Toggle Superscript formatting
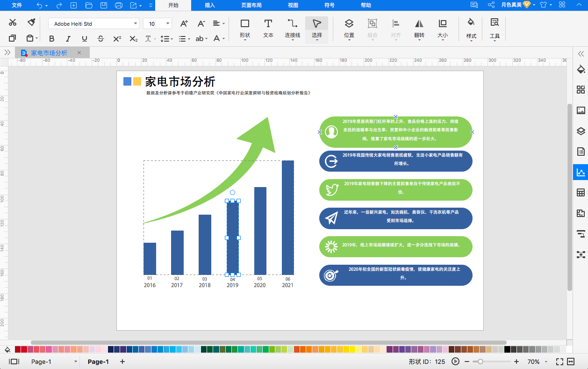The height and width of the screenshot is (369, 588). 117,39
